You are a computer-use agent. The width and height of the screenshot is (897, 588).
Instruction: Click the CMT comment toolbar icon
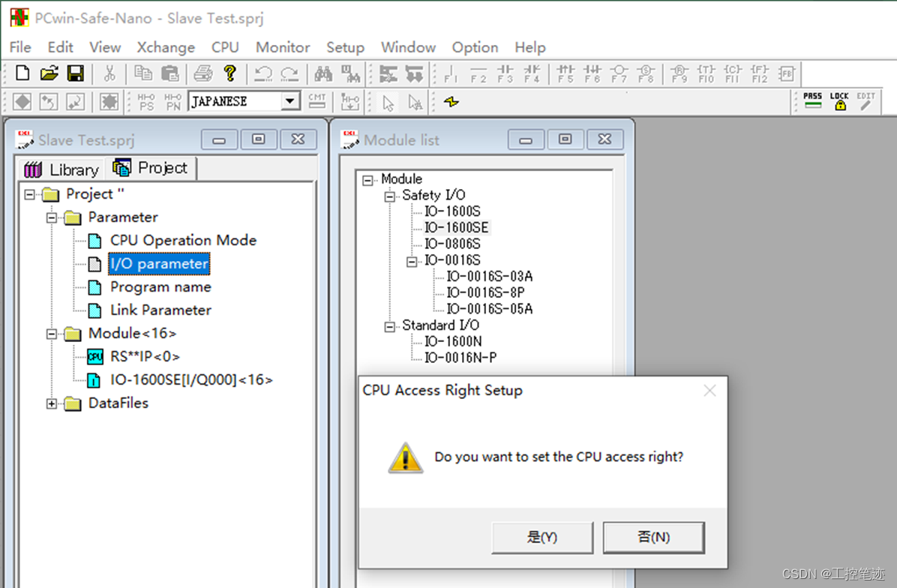316,100
